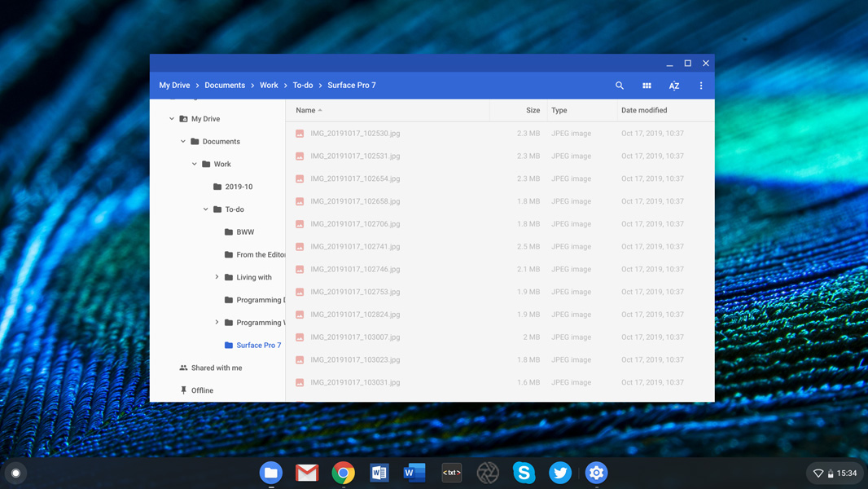Launch Google Chrome from the shelf
868x489 pixels.
tap(344, 473)
